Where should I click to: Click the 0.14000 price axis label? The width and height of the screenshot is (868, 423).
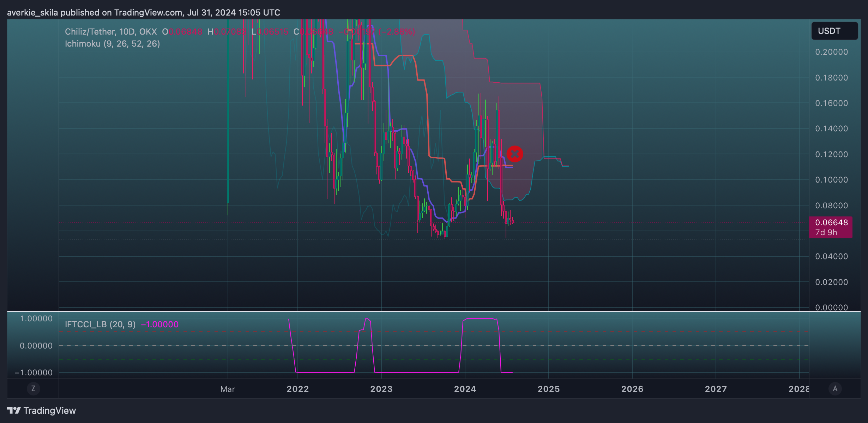[831, 129]
